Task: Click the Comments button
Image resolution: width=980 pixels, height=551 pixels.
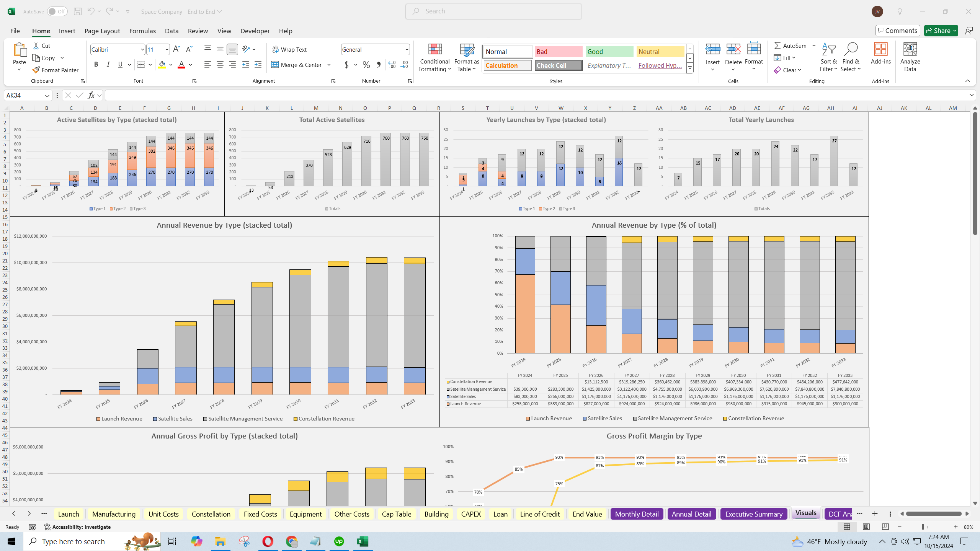Action: pos(898,31)
